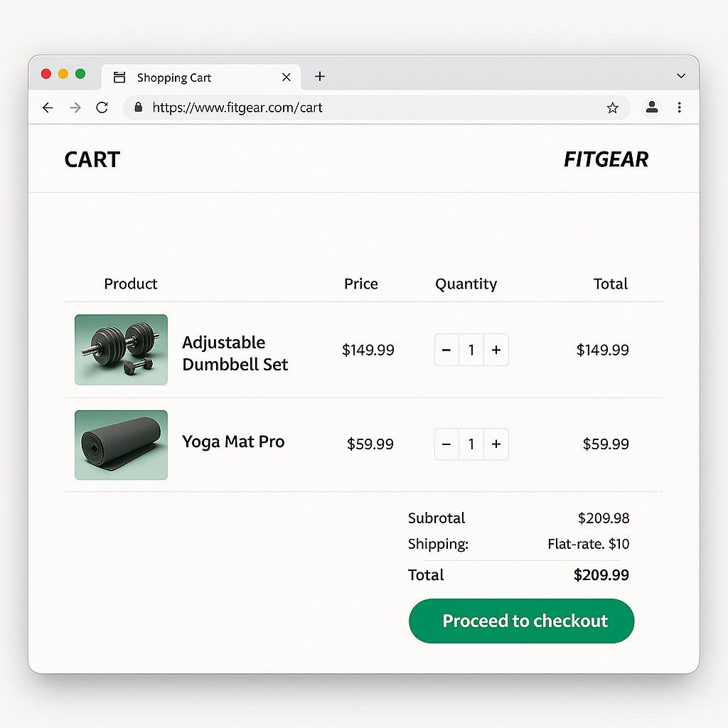
Task: Close the Shopping Cart tab
Action: [287, 77]
